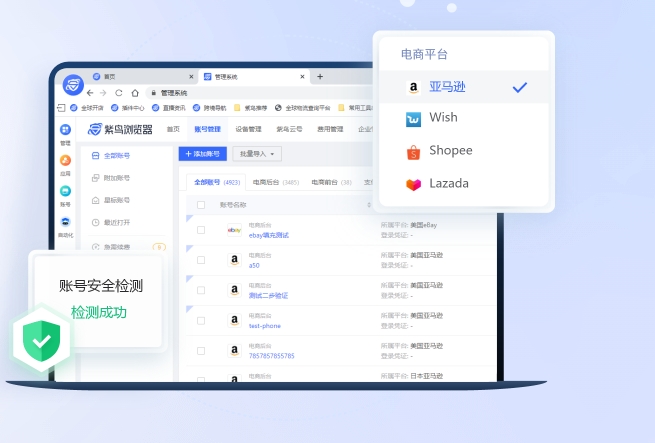
Task: Tick the checkbox for test-phone row
Action: [201, 321]
